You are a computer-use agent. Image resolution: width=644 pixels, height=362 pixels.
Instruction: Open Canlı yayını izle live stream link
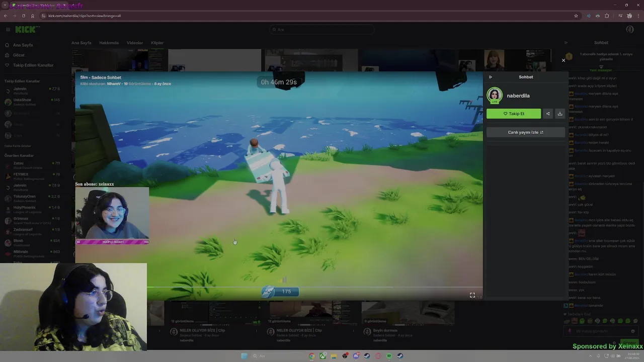pos(525,132)
